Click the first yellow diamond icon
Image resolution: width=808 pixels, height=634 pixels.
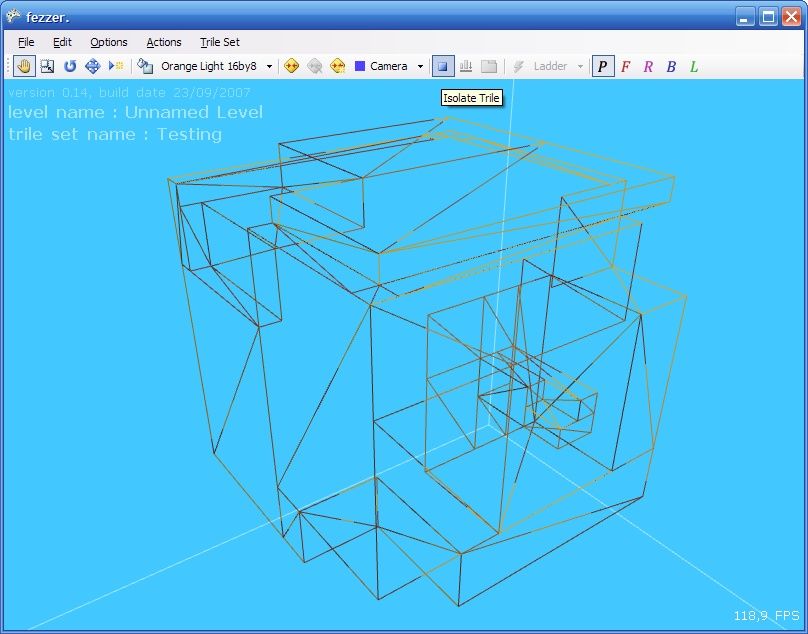[292, 66]
